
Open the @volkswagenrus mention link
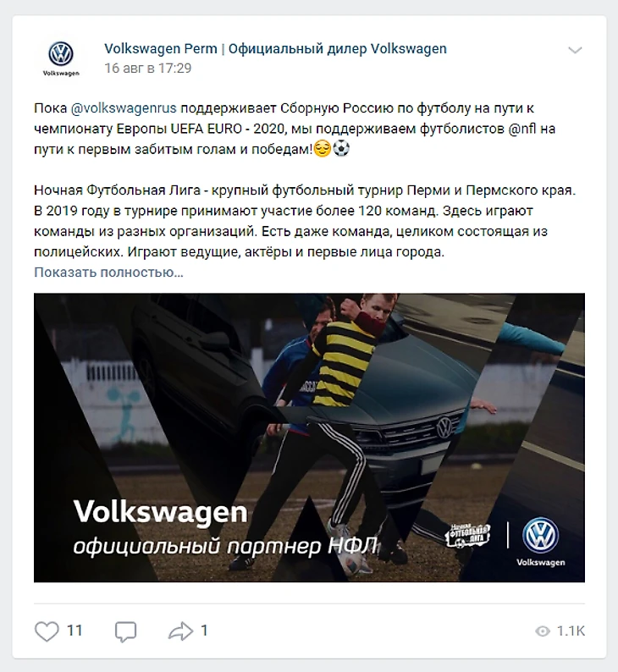click(x=124, y=108)
